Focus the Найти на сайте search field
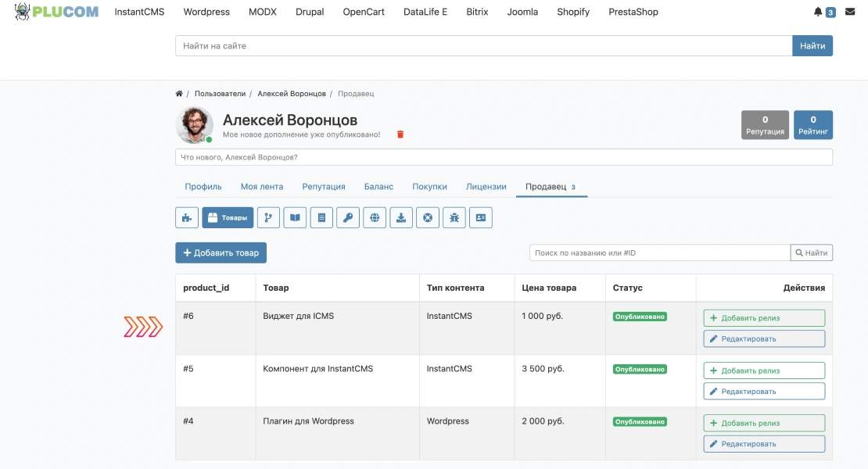The width and height of the screenshot is (868, 469). pos(484,46)
